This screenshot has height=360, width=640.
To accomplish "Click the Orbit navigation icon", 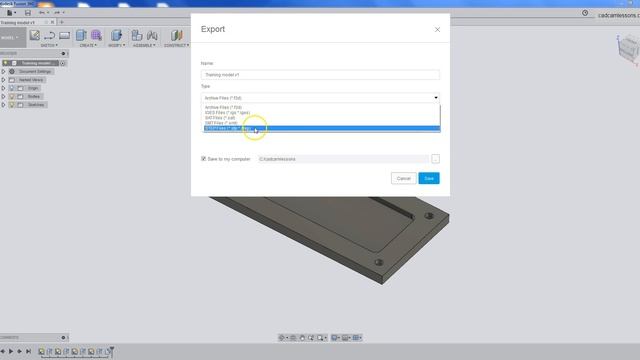I will click(x=282, y=338).
